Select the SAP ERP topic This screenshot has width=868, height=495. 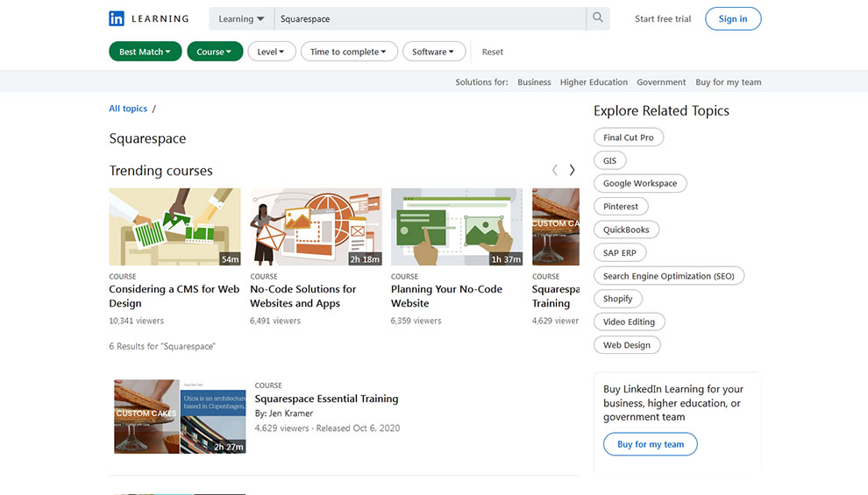pyautogui.click(x=620, y=252)
